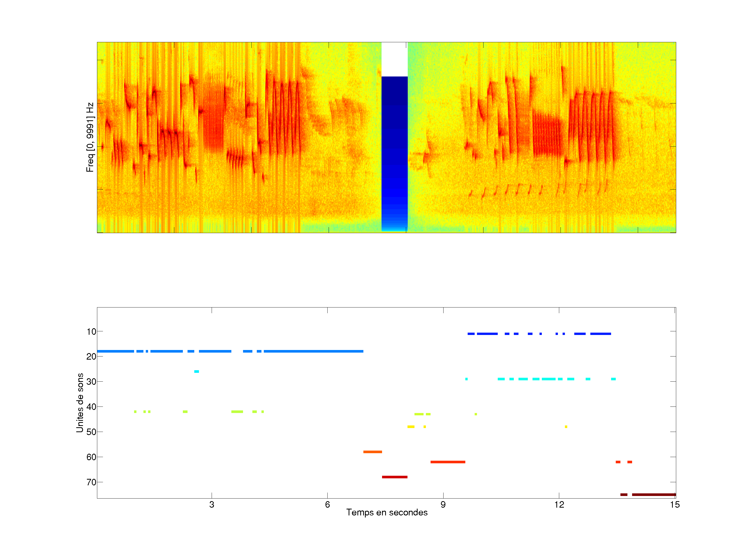Click x-axis tick label 15
The image size is (747, 560).
point(675,505)
